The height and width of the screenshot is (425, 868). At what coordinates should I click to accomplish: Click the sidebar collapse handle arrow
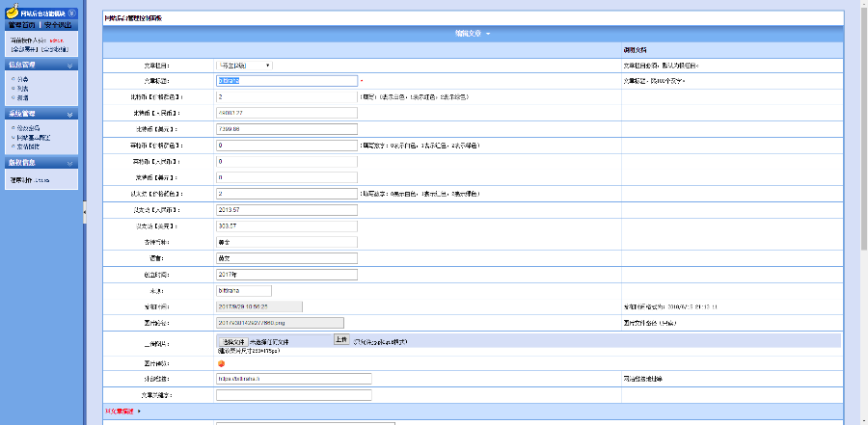(x=84, y=209)
